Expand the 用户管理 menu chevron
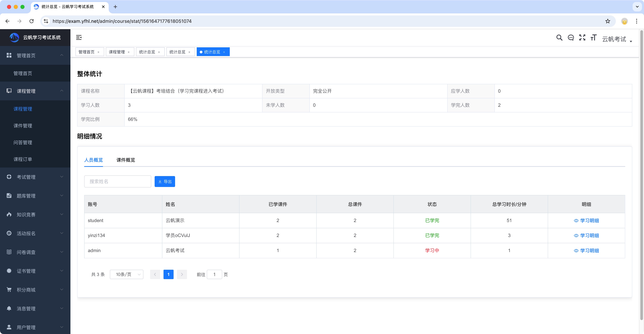Screen dimensions: 644x334 click(62, 327)
